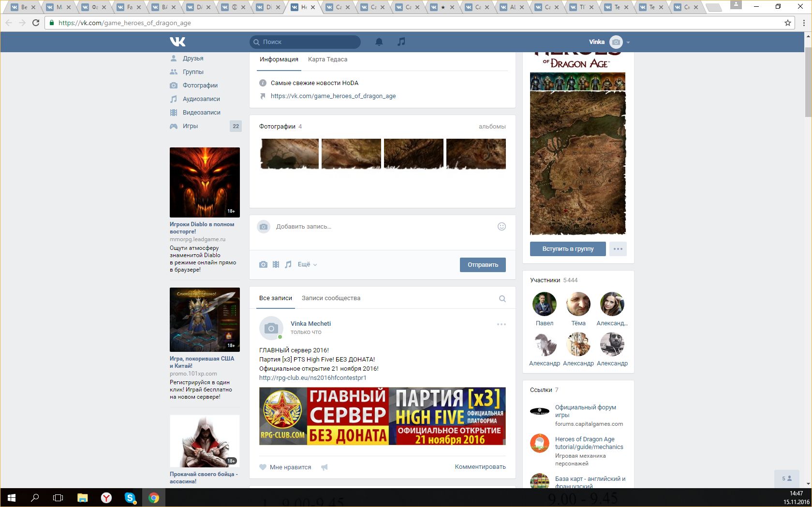Open the music player icon in header
812x507 pixels.
pos(401,42)
